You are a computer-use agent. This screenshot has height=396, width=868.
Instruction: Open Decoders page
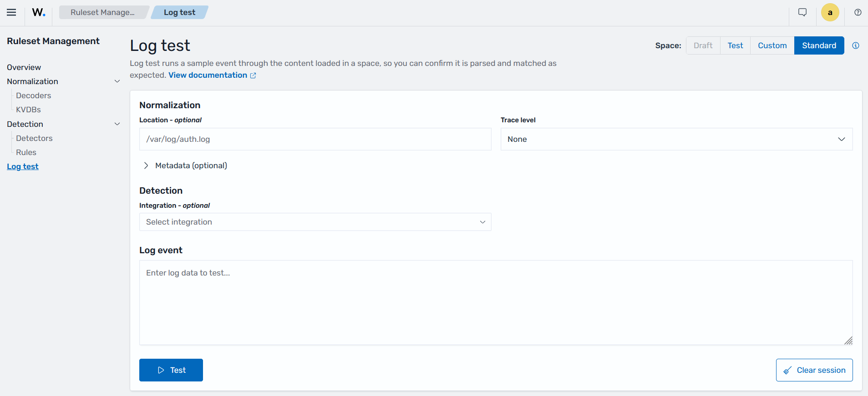point(34,95)
